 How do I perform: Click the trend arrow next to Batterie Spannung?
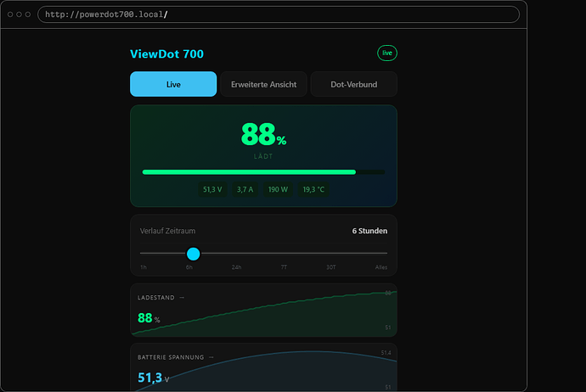(x=211, y=357)
